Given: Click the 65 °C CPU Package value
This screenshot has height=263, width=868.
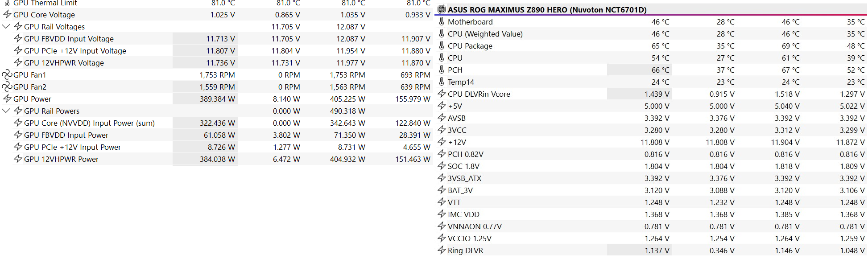Looking at the screenshot, I should 660,46.
